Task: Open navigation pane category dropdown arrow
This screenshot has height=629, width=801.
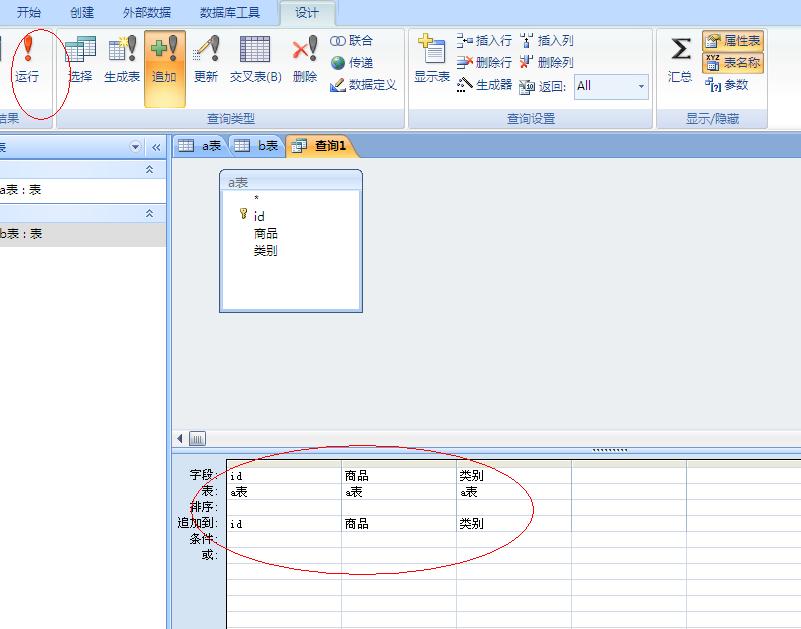Action: pyautogui.click(x=135, y=147)
